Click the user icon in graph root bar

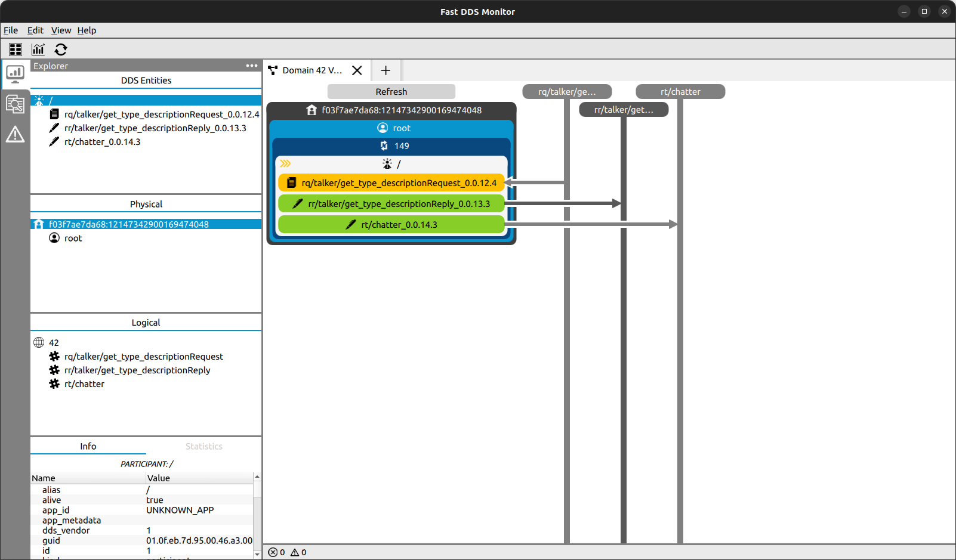pos(383,128)
